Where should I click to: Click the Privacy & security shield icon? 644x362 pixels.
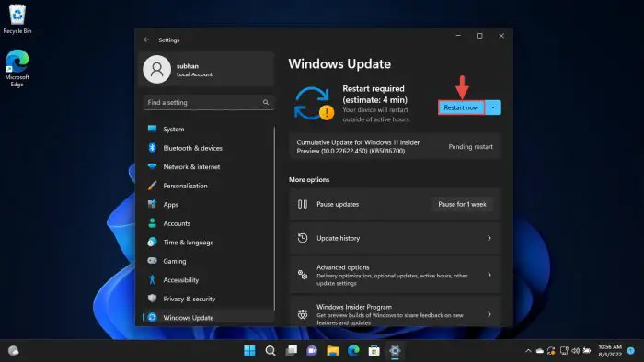click(x=152, y=299)
